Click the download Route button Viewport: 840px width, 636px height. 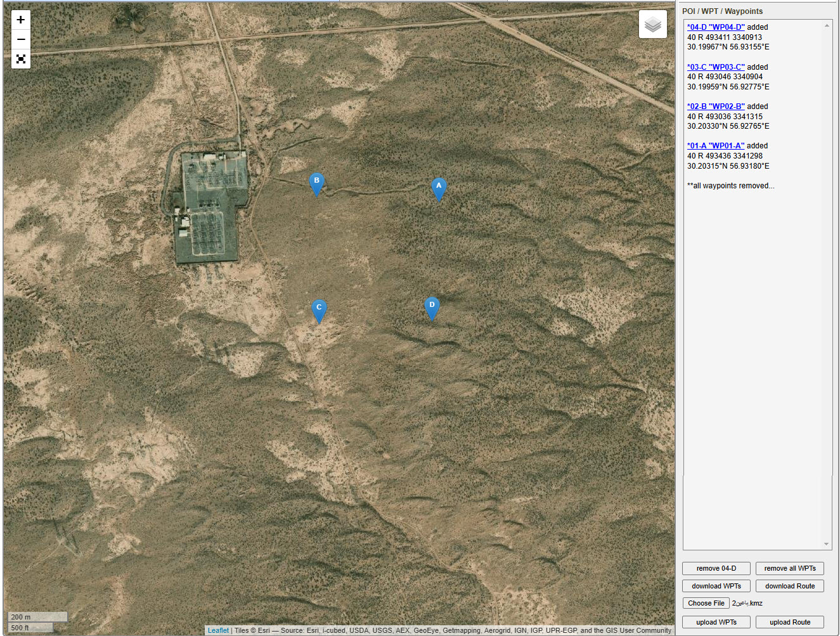[x=789, y=586]
